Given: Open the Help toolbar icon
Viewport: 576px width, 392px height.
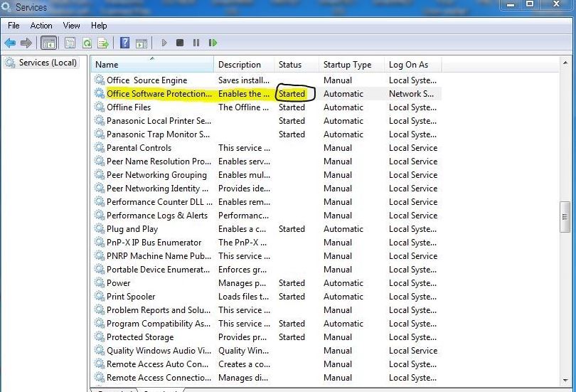Looking at the screenshot, I should 125,43.
